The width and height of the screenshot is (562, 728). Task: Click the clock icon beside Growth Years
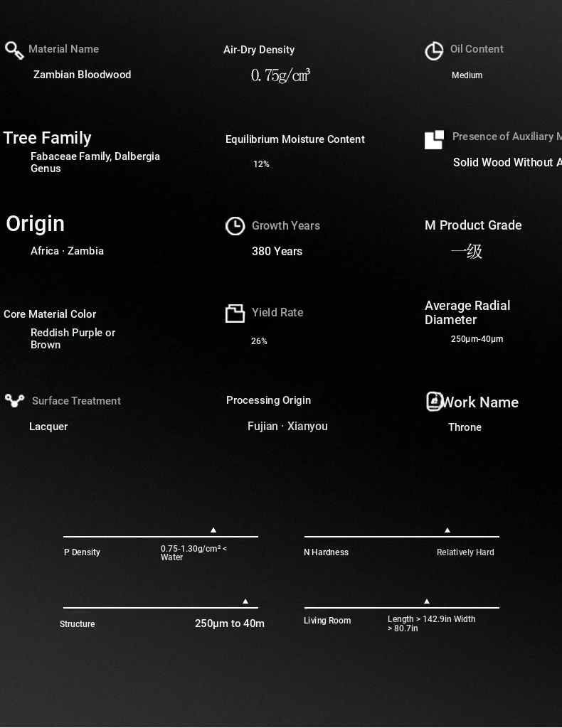235,226
